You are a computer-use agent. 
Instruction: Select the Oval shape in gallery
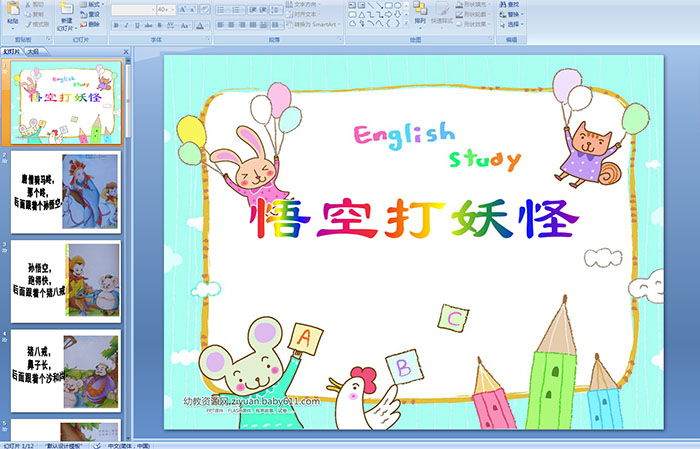click(398, 5)
